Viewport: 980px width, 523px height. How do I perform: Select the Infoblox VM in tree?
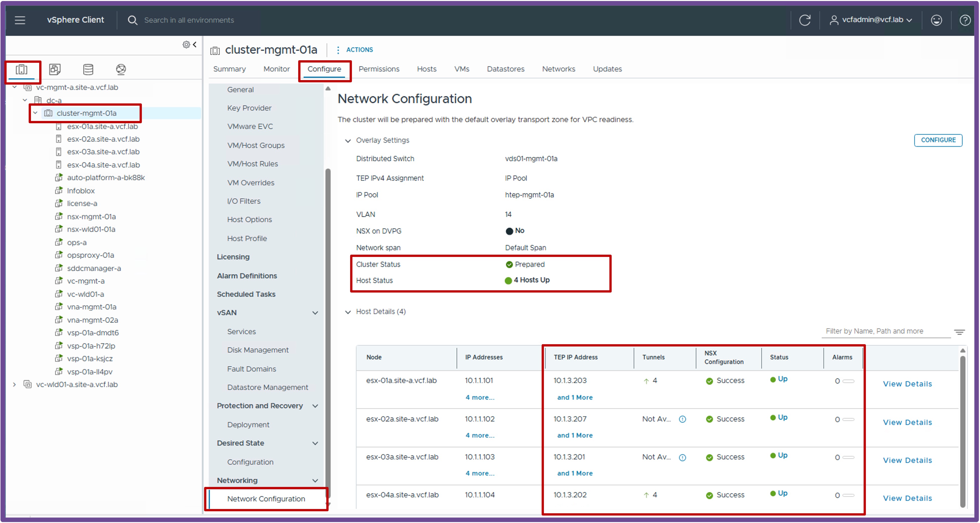pos(81,191)
